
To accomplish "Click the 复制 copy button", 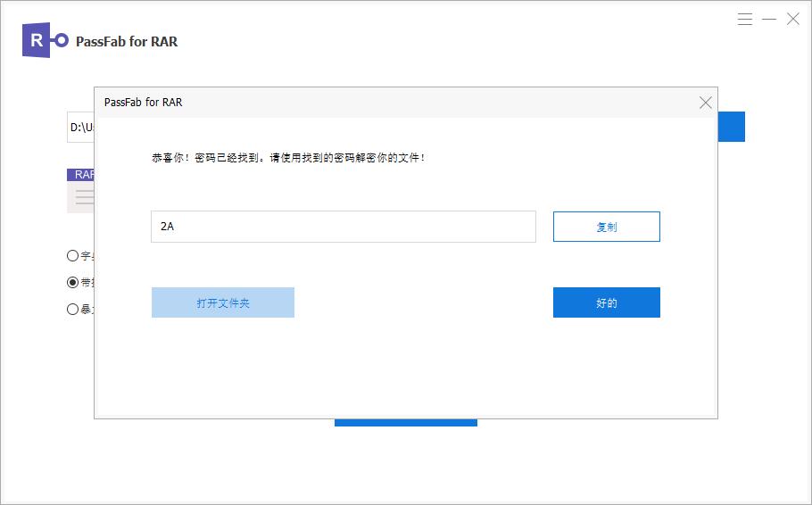I will point(606,227).
